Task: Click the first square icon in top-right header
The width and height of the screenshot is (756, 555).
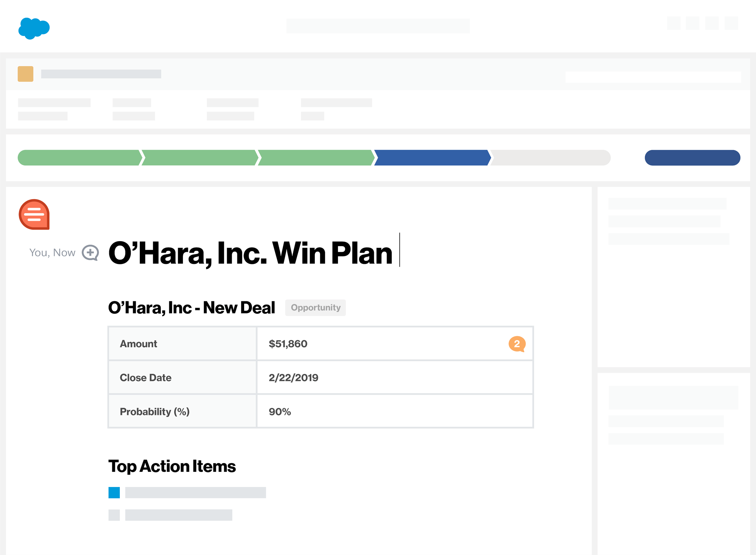Action: point(674,23)
